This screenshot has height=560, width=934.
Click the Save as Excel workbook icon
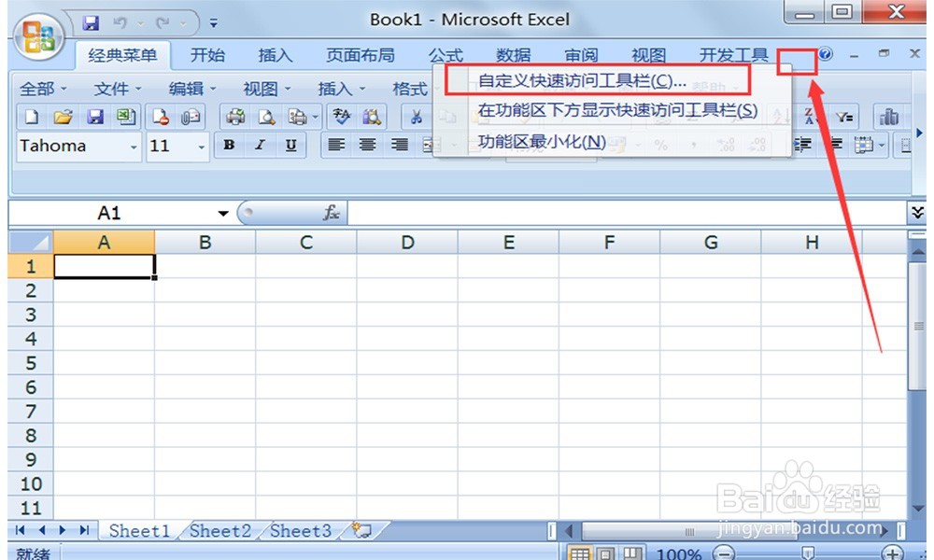(126, 117)
